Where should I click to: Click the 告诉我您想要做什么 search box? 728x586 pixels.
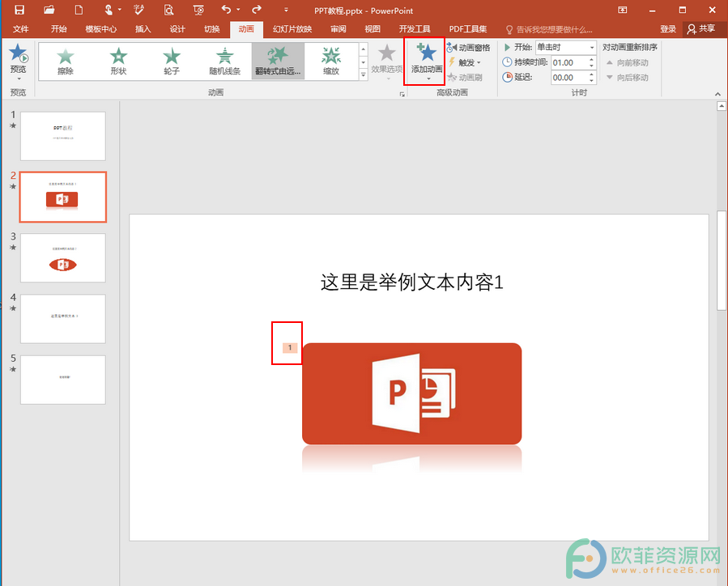(549, 30)
